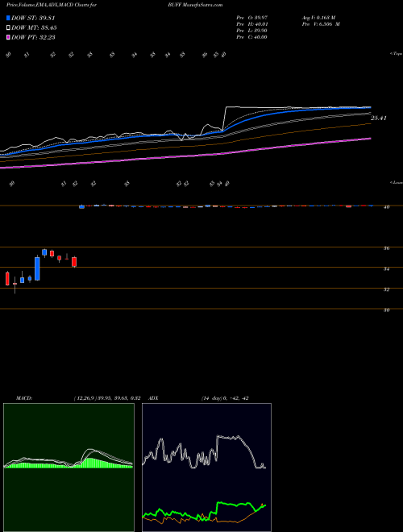Click the first red candlestick at far left

7,279
